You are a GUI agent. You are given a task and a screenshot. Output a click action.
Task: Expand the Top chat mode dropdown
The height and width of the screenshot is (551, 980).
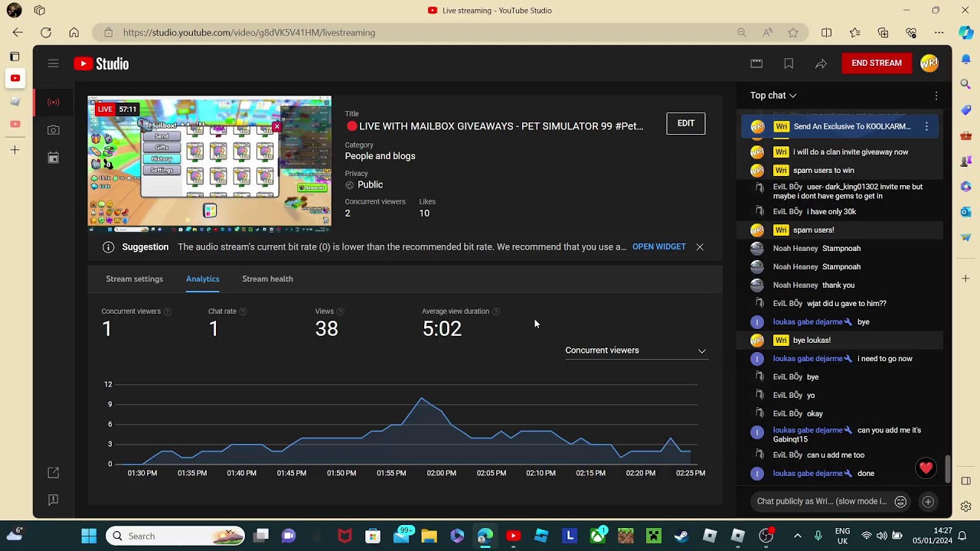tap(773, 96)
